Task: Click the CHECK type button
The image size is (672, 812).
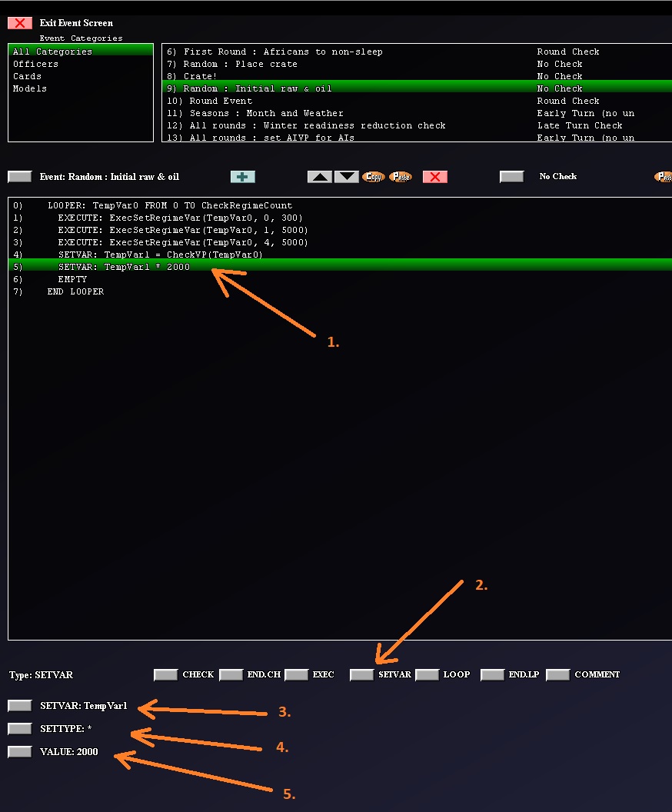Action: pyautogui.click(x=165, y=675)
